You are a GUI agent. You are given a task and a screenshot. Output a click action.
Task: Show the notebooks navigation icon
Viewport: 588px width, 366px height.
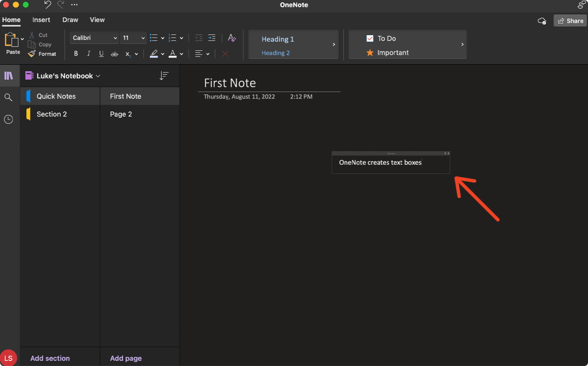[x=8, y=76]
